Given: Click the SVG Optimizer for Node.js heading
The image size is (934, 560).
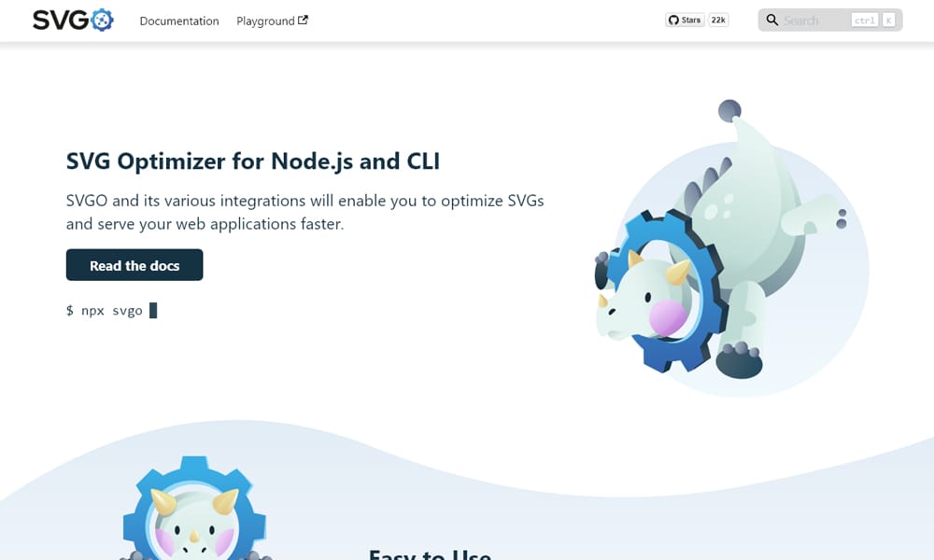Looking at the screenshot, I should pyautogui.click(x=253, y=161).
